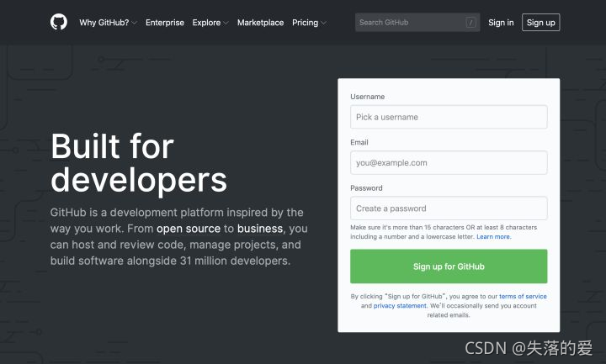Open the Enterprise page

[165, 23]
